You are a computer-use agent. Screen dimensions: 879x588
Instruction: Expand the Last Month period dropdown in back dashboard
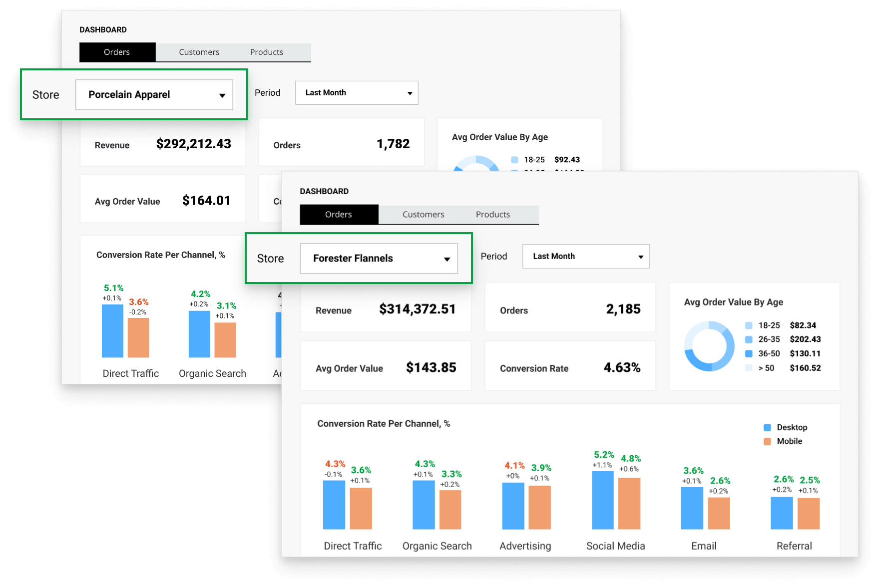(356, 93)
